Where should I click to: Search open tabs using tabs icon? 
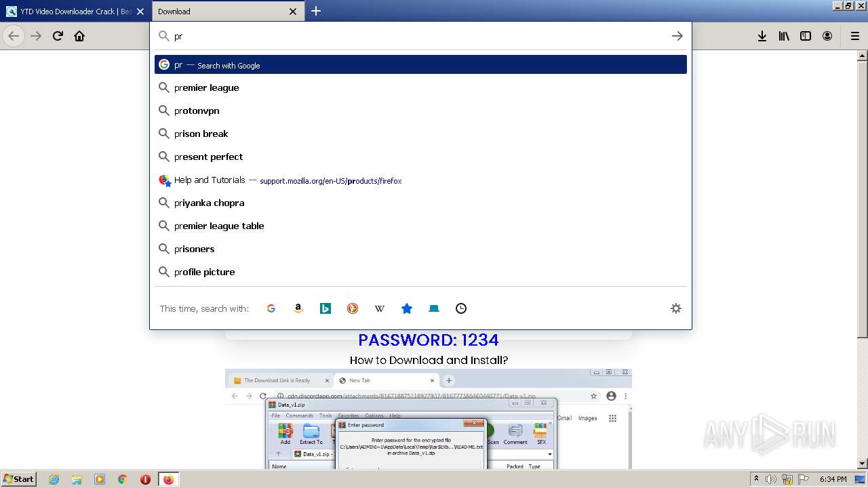click(434, 308)
